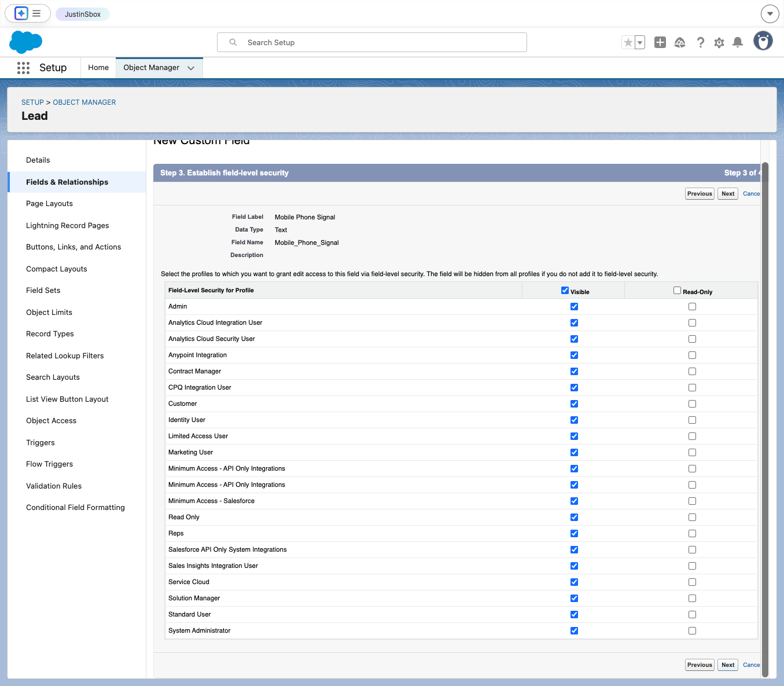Switch to the Home tab
Viewport: 784px width, 686px height.
tap(98, 68)
